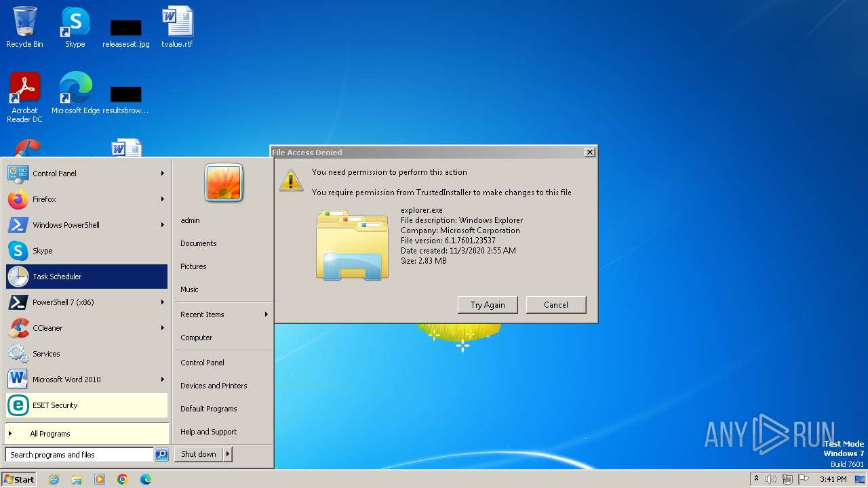
Task: Click the explorer.exe folder icon in dialog
Action: pyautogui.click(x=352, y=245)
